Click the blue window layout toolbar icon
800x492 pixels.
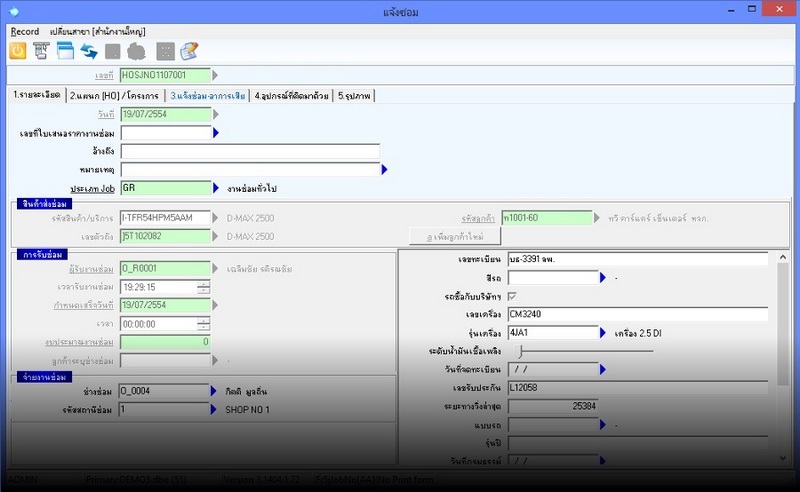66,51
